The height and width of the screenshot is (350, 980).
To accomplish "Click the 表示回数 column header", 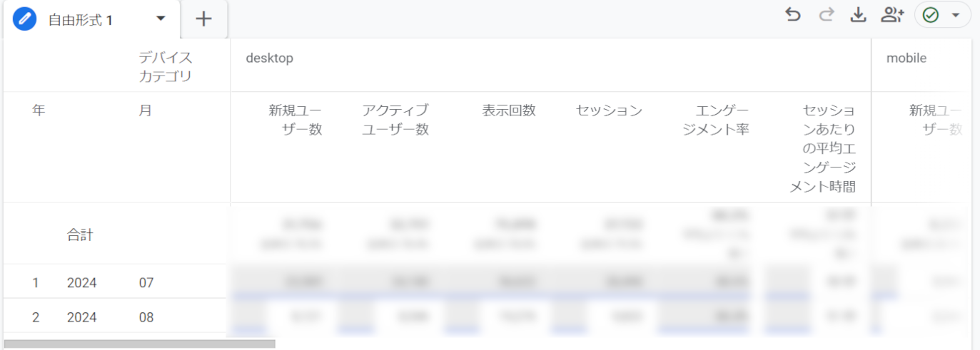I will [x=508, y=110].
